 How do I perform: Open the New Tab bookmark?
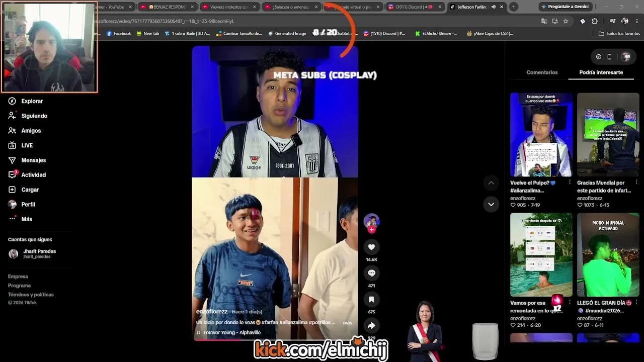point(148,34)
